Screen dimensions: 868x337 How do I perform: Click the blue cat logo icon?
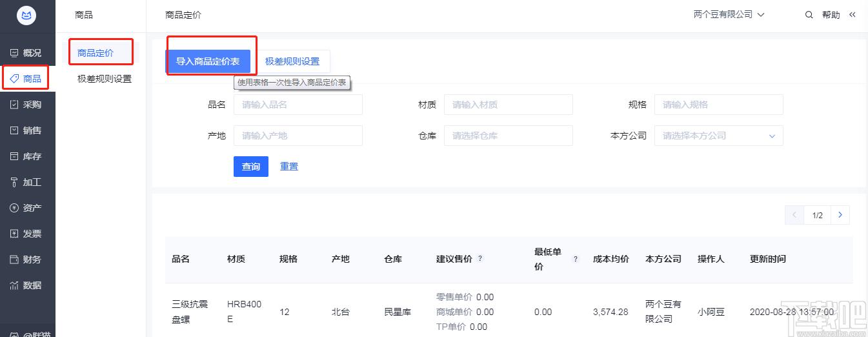click(27, 15)
